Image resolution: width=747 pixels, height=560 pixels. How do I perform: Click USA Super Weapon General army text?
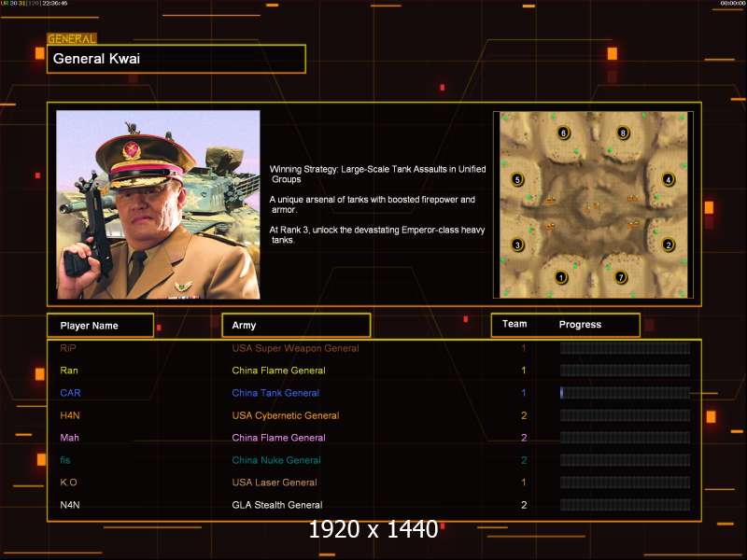tap(295, 348)
